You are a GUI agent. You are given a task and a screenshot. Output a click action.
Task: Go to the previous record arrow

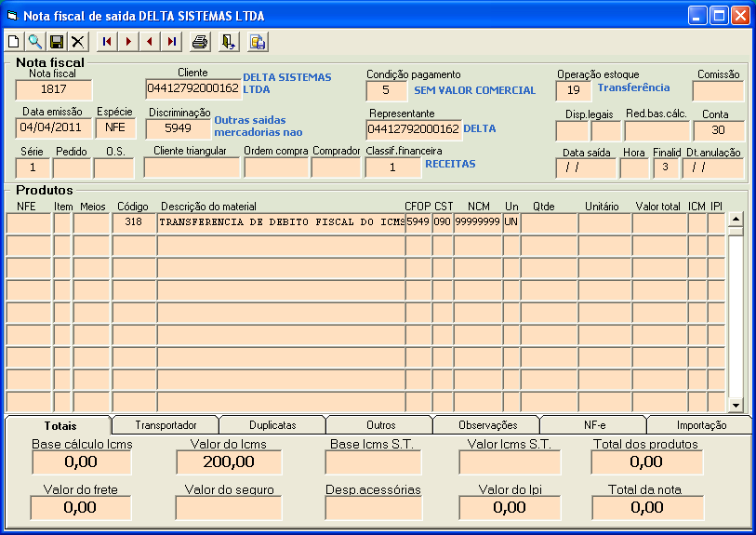point(150,42)
